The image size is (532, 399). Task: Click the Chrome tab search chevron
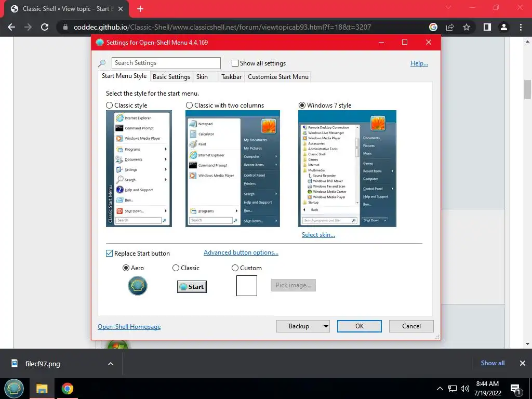pyautogui.click(x=448, y=7)
